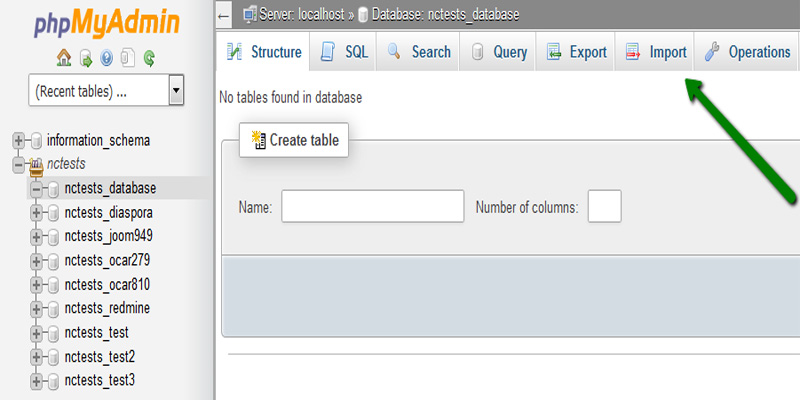Select nctests_database in the tree
This screenshot has width=800, height=400.
(110, 189)
